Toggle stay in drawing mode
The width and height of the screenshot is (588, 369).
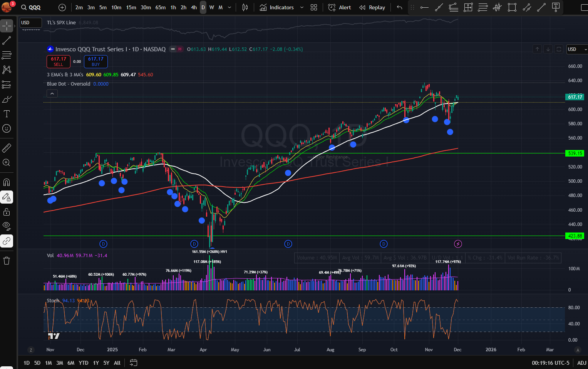pyautogui.click(x=7, y=197)
